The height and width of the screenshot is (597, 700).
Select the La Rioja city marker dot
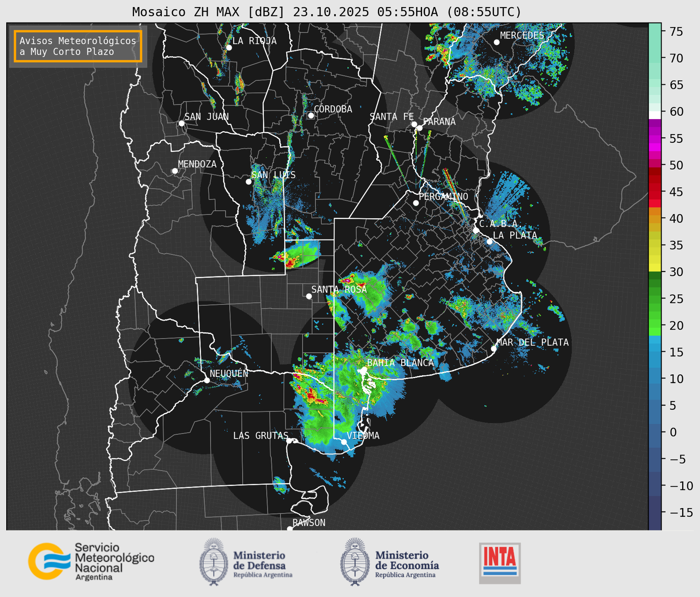[x=229, y=48]
